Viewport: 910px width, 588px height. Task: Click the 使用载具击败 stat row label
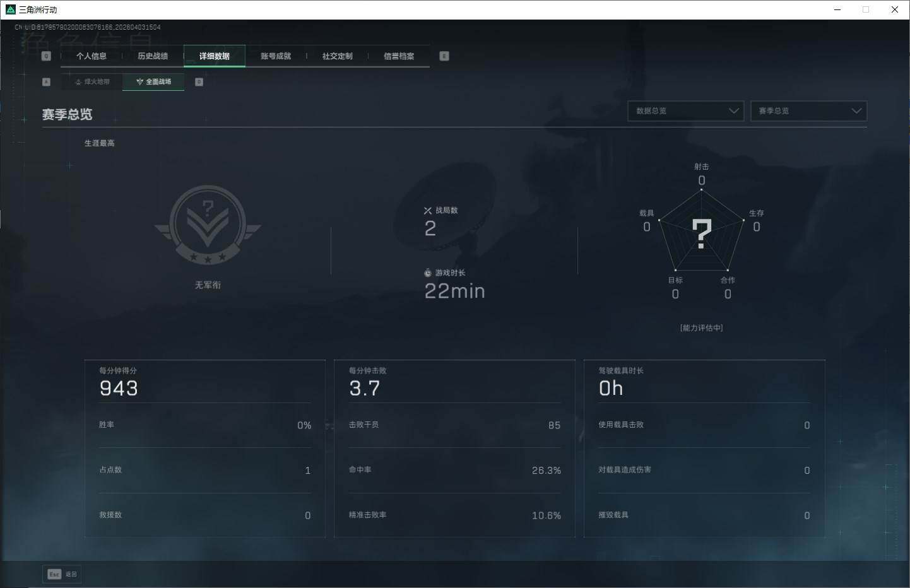pyautogui.click(x=622, y=425)
